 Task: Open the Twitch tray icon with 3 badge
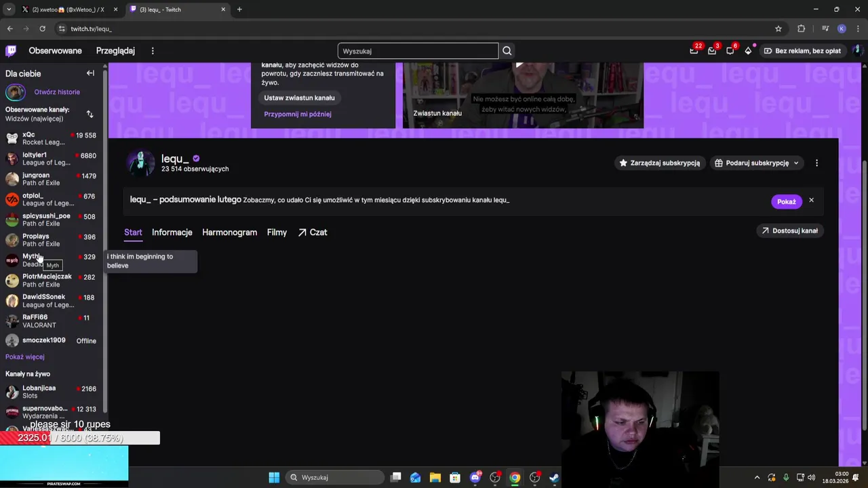(x=712, y=51)
